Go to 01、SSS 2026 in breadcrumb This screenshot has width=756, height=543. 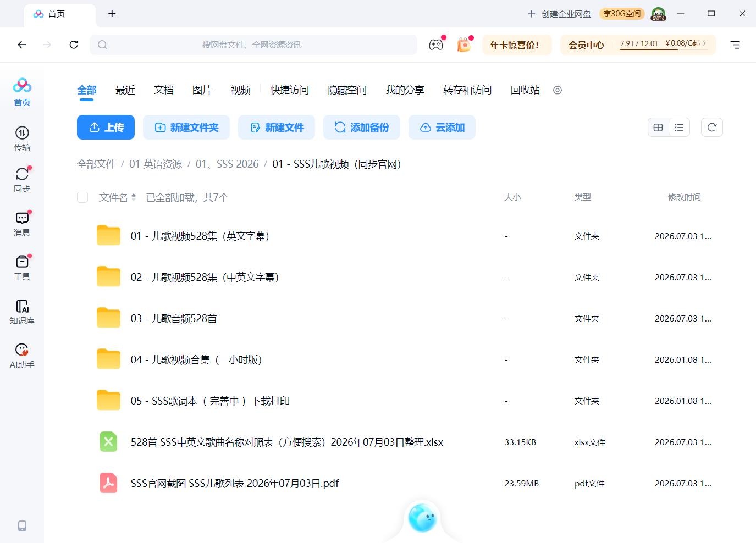pos(227,164)
